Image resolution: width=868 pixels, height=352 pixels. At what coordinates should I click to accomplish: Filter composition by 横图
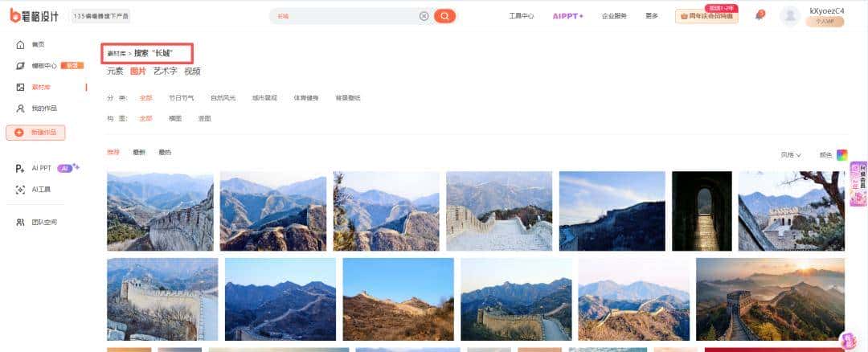[x=175, y=118]
